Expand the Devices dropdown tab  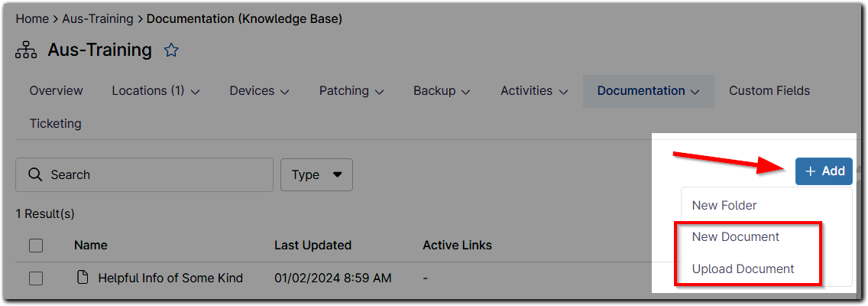259,91
